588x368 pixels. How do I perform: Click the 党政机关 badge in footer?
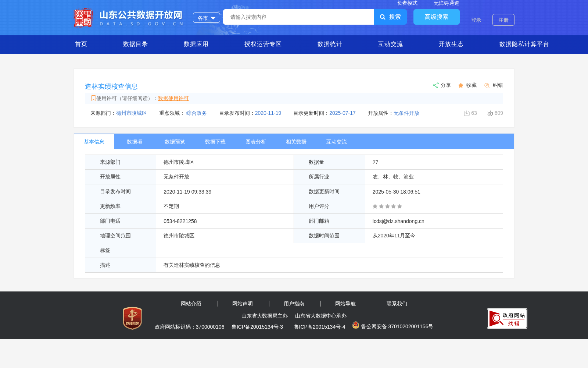click(x=132, y=318)
